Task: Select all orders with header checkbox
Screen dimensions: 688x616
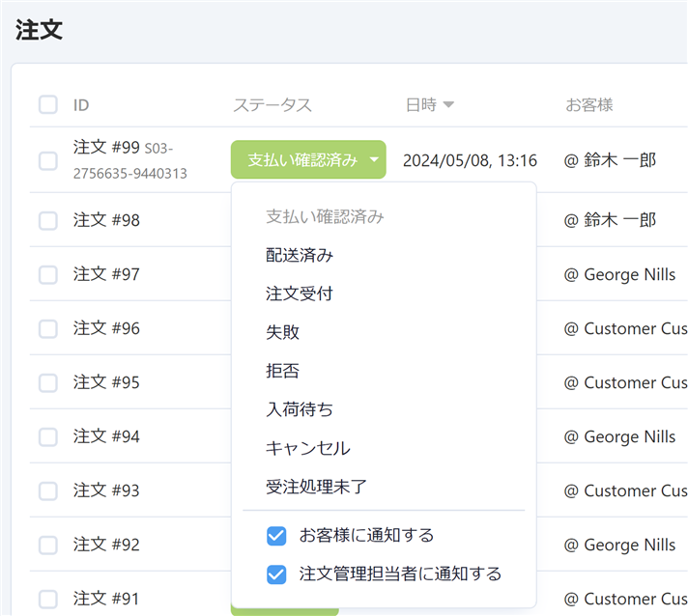Action: pos(48,105)
